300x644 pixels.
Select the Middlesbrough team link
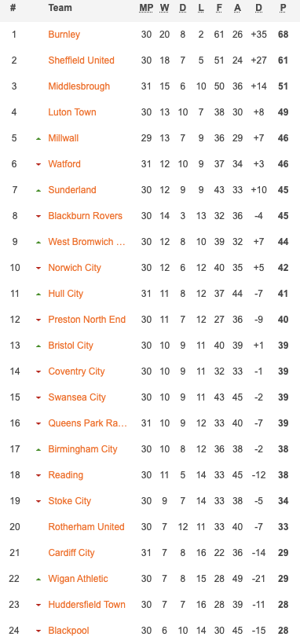pos(79,86)
